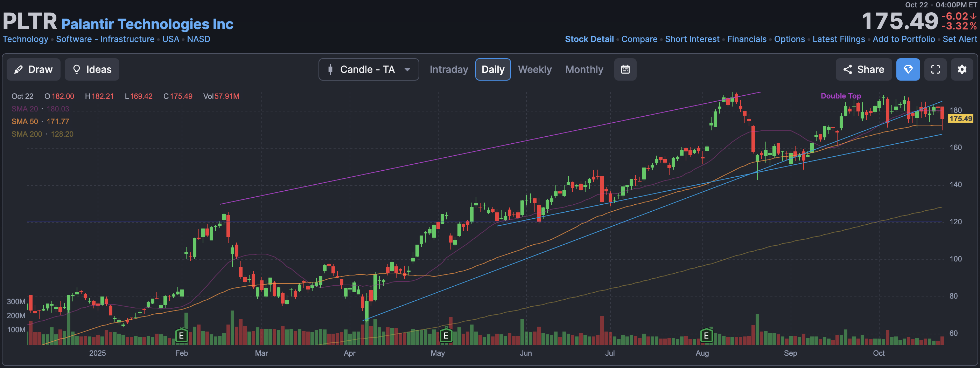The width and height of the screenshot is (980, 368).
Task: Click the PLTR ticker symbol
Action: pyautogui.click(x=30, y=21)
